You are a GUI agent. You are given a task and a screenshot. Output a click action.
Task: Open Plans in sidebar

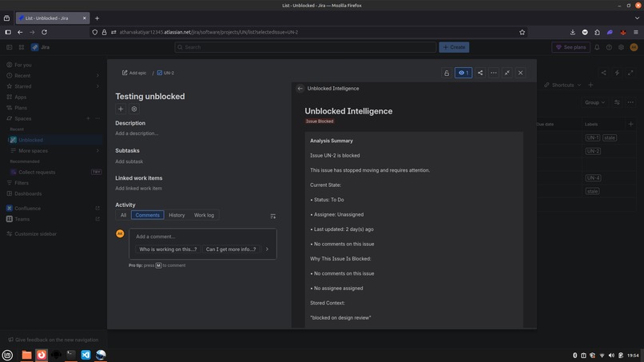(x=53, y=108)
